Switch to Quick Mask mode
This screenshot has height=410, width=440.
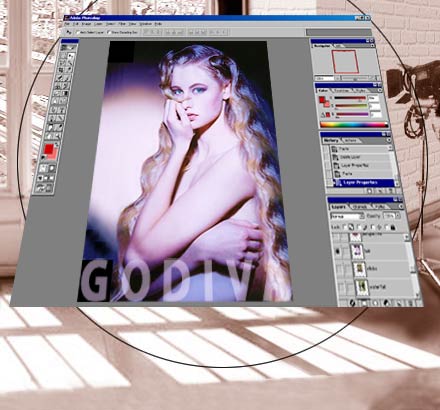tap(52, 168)
